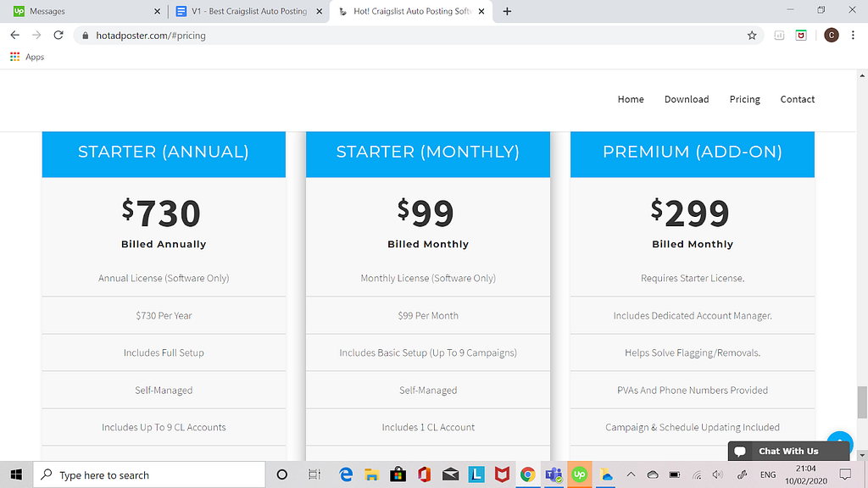This screenshot has height=488, width=868.
Task: Launch Microsoft Edge from taskbar
Action: 346,474
